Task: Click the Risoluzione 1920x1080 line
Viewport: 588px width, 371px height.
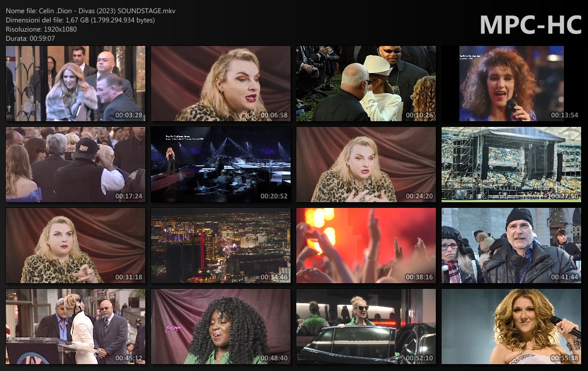Action: coord(41,29)
